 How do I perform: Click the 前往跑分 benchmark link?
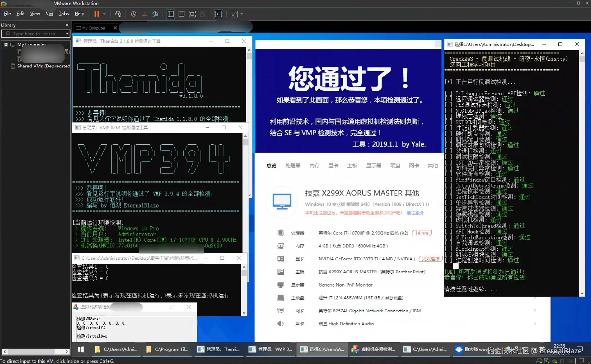(416, 213)
